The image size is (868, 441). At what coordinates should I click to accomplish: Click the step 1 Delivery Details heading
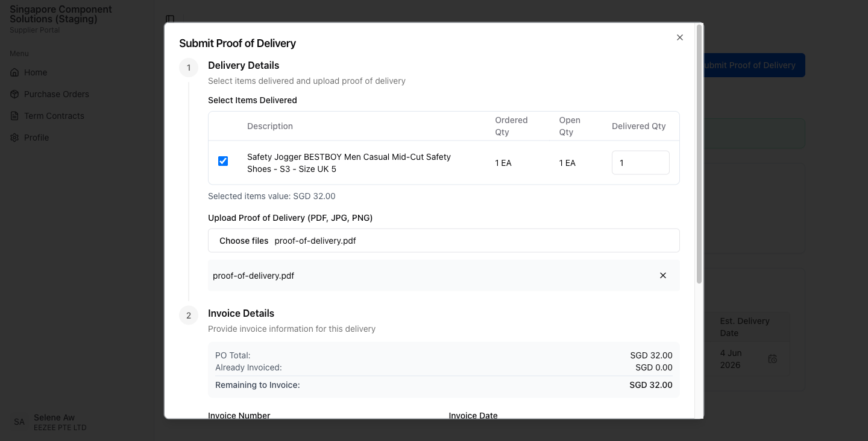click(244, 65)
